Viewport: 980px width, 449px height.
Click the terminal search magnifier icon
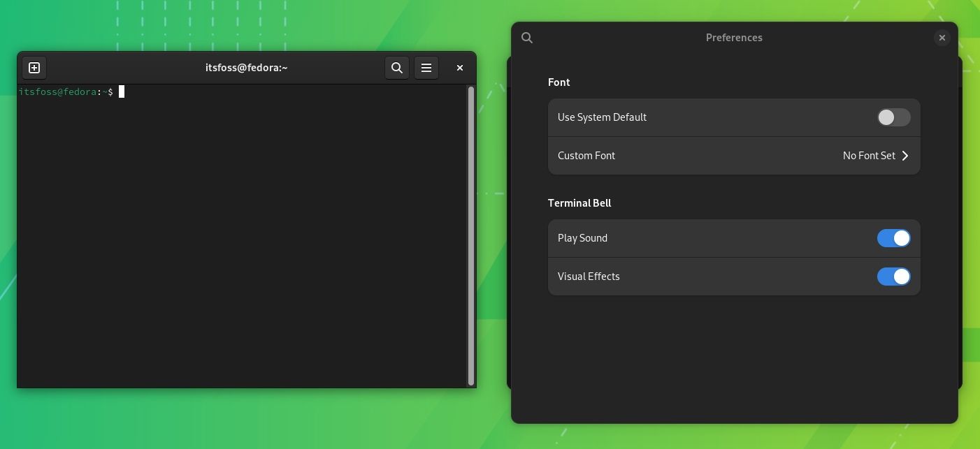pyautogui.click(x=397, y=68)
